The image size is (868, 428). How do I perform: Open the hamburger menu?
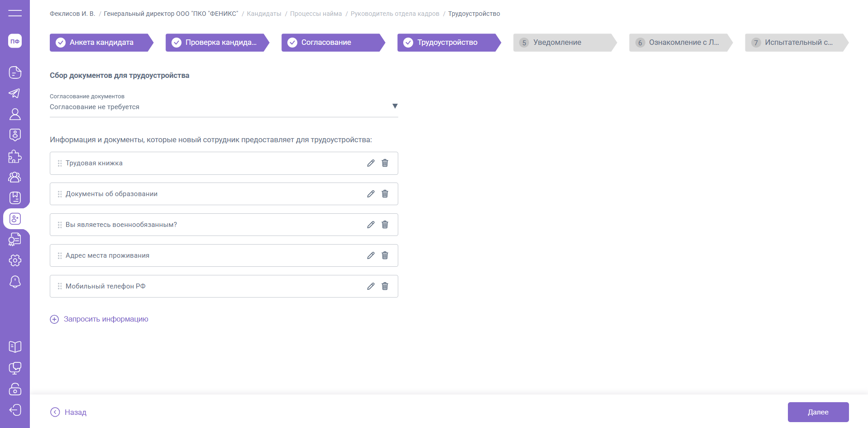[15, 13]
